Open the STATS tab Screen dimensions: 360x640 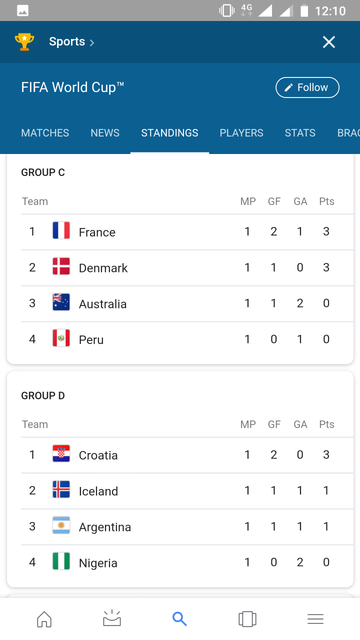(x=300, y=133)
